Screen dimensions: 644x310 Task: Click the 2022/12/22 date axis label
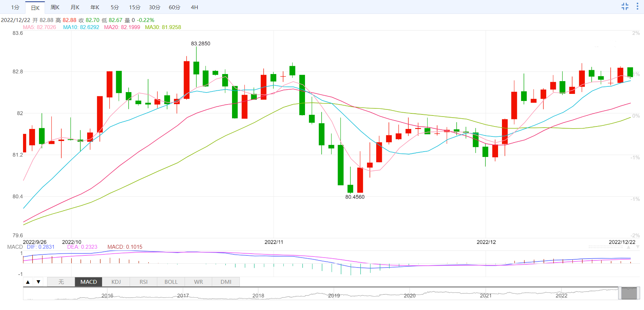(x=622, y=242)
